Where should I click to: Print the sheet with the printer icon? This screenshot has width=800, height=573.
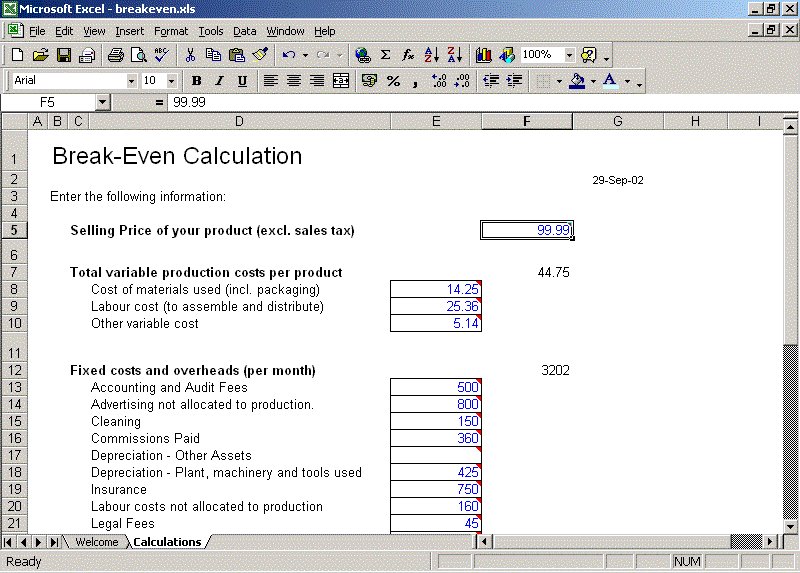(115, 55)
